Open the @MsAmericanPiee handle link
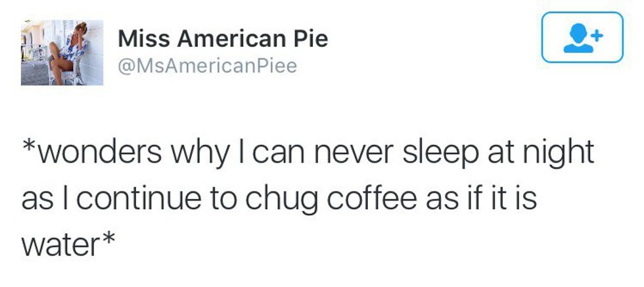This screenshot has width=644, height=287. [207, 66]
